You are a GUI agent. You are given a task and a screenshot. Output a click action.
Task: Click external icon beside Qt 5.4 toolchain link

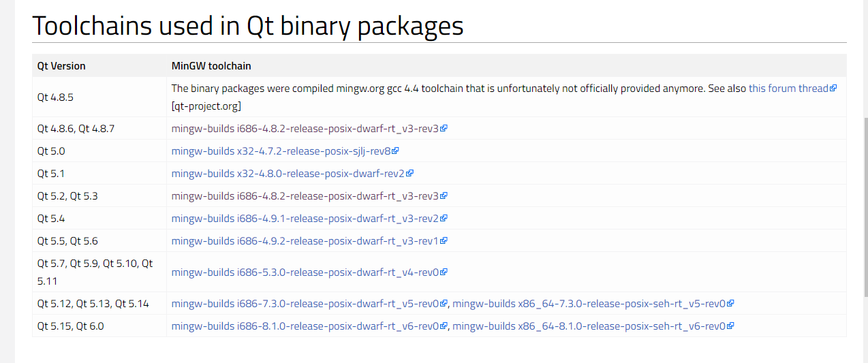pos(444,219)
